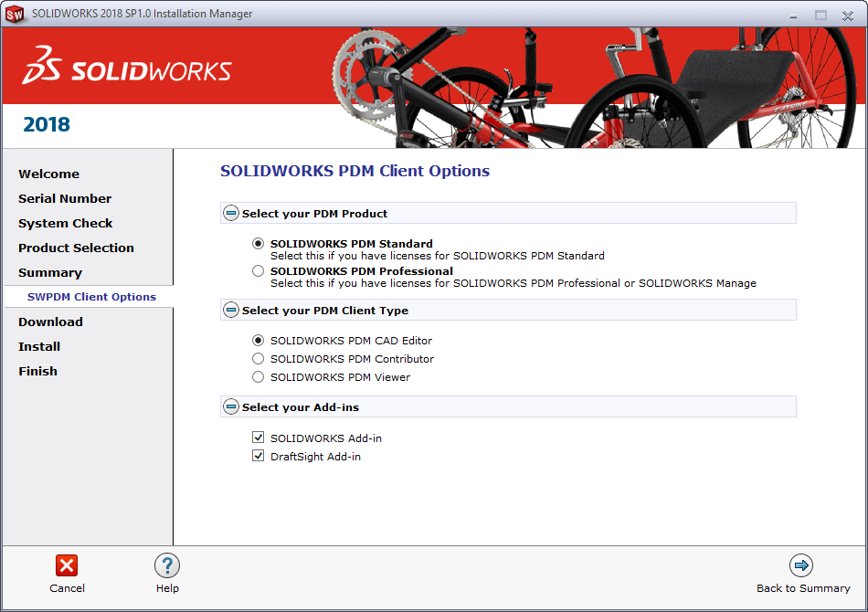Minimize the Installation Manager window
The image size is (868, 612).
pyautogui.click(x=793, y=16)
